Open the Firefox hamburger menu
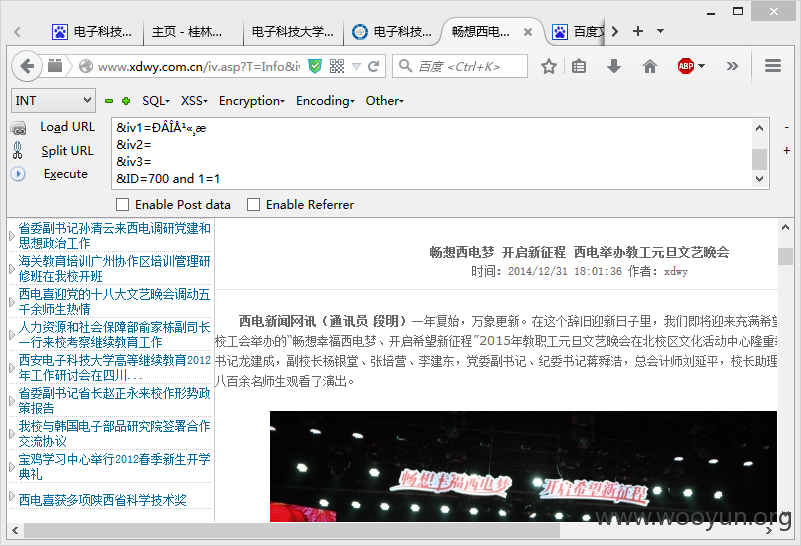Viewport: 801px width, 546px height. click(x=773, y=66)
